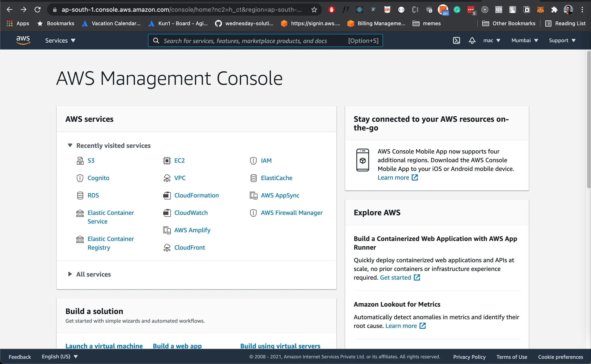Click the Feedback button in the footer
The image size is (591, 364).
[20, 357]
